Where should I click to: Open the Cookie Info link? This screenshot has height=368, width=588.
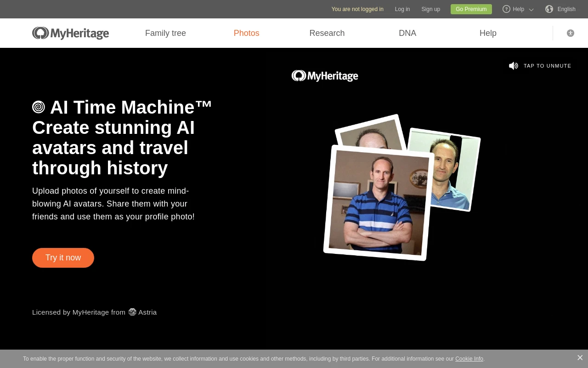tap(469, 359)
